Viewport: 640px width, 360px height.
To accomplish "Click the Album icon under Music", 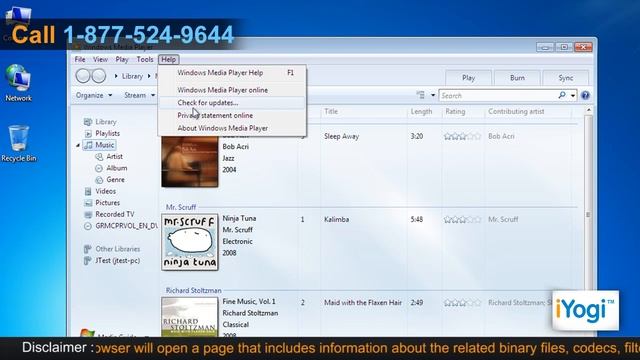I will pyautogui.click(x=99, y=168).
